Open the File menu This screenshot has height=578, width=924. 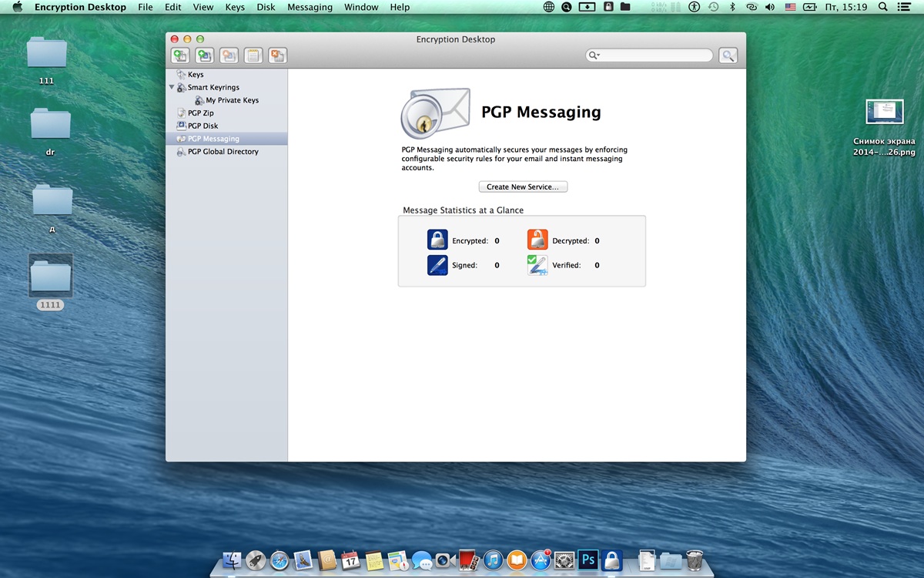[146, 7]
